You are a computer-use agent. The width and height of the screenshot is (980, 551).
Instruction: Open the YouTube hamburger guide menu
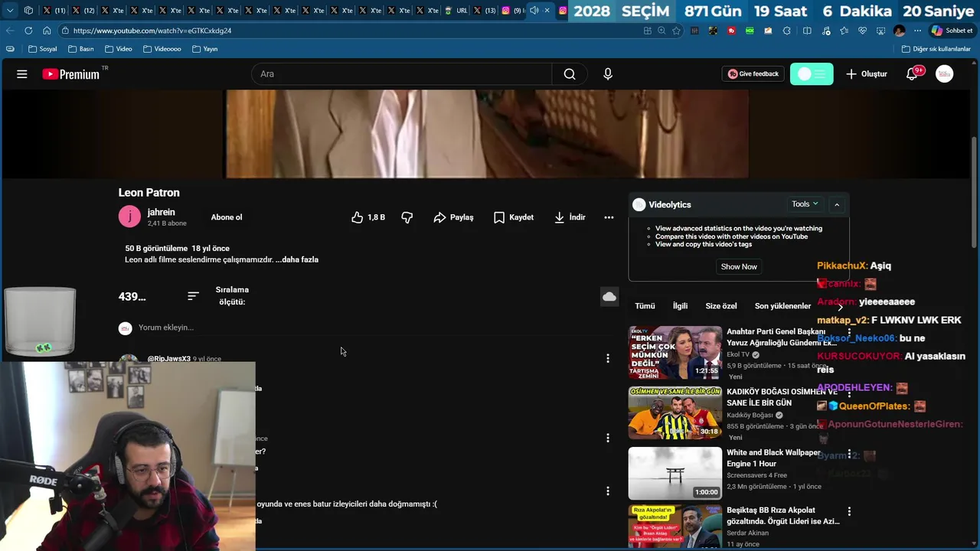pos(22,74)
